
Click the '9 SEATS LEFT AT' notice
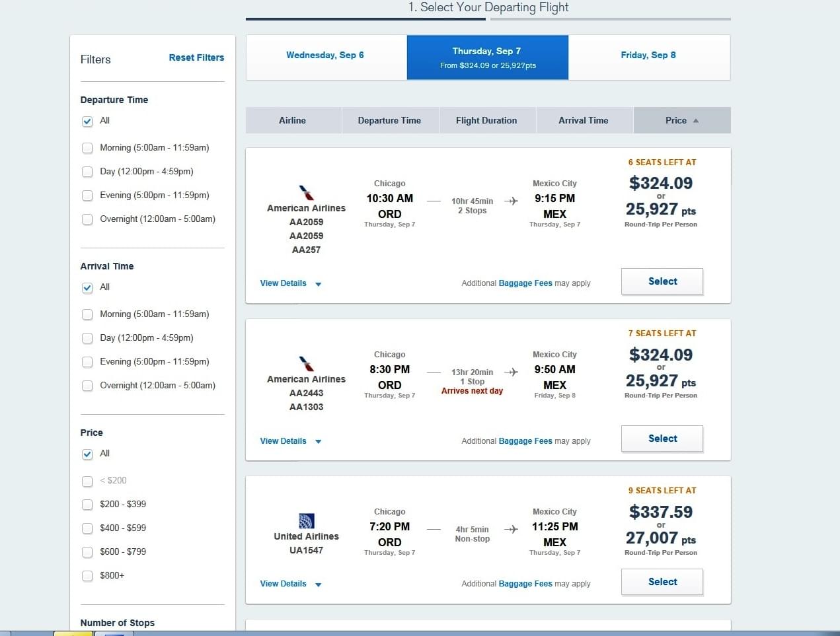pyautogui.click(x=662, y=491)
